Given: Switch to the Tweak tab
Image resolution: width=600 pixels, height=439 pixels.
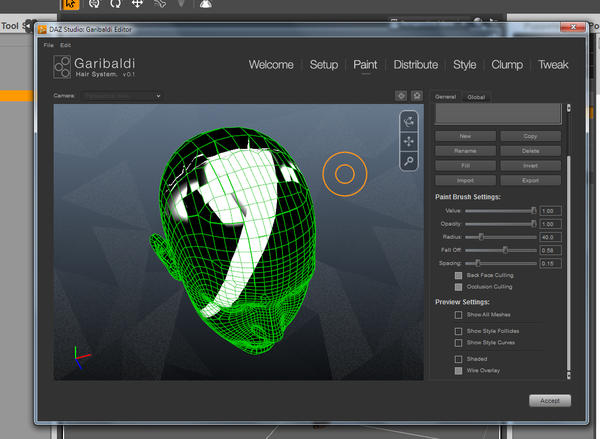Looking at the screenshot, I should pos(553,65).
